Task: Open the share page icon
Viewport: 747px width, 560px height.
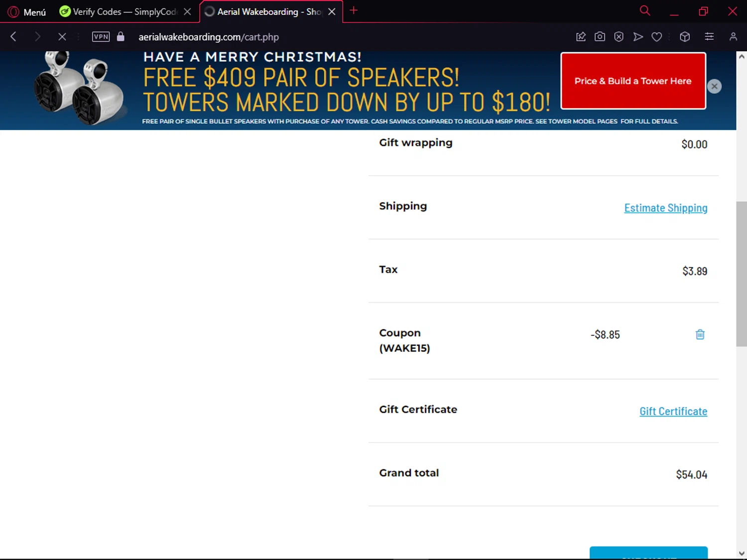Action: 581,36
